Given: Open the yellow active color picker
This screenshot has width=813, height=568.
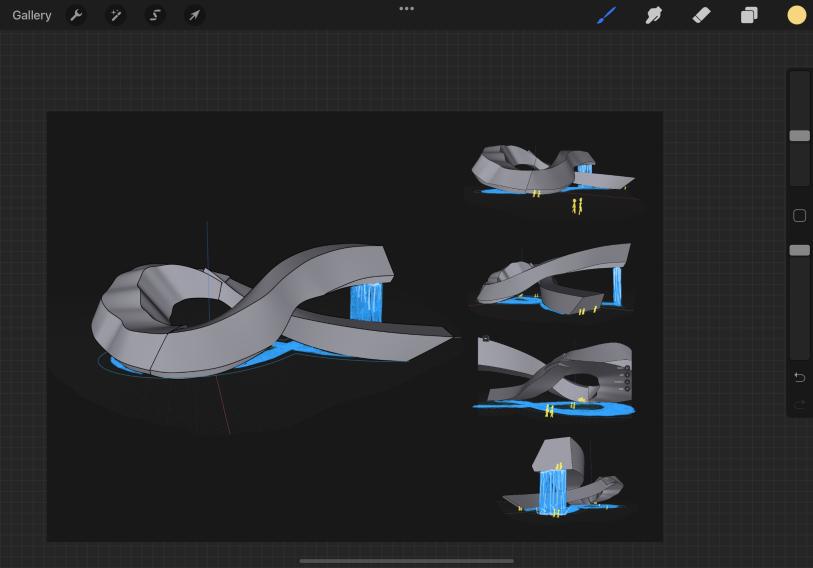Looking at the screenshot, I should click(x=796, y=15).
